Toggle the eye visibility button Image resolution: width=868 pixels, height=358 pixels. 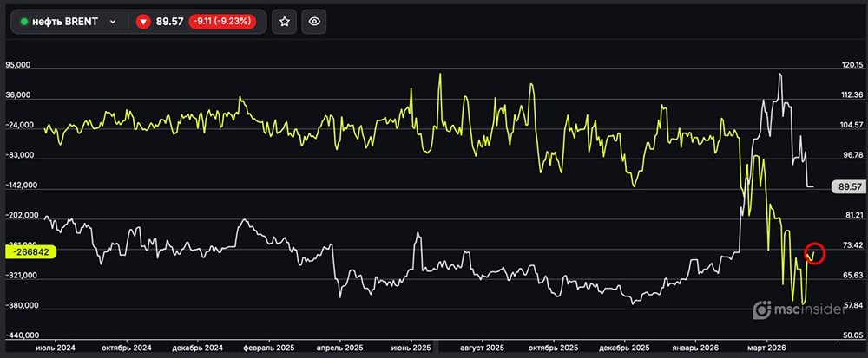(x=314, y=22)
